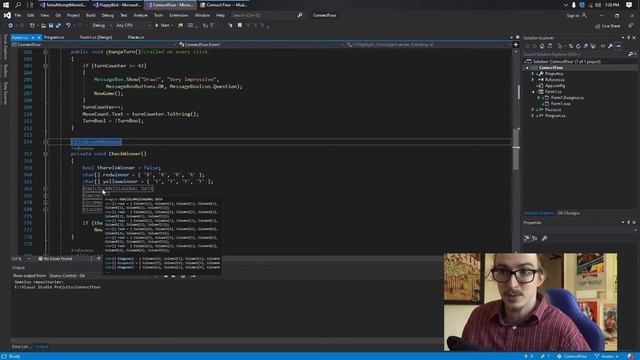Expand the Properties node in Solution Explorer
Screen dimensions: 640x360
pyautogui.click(x=533, y=73)
